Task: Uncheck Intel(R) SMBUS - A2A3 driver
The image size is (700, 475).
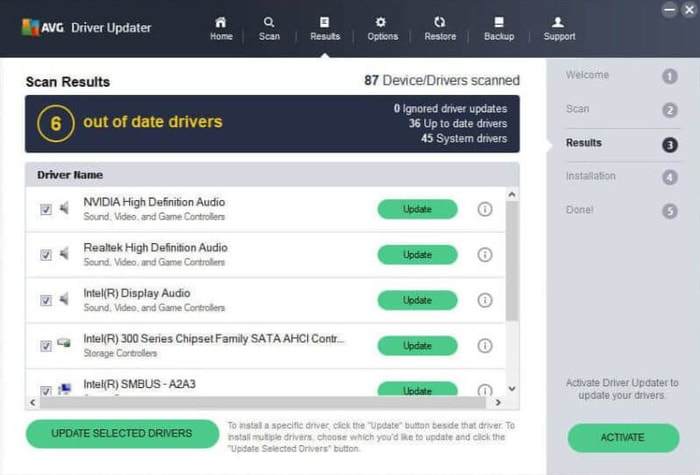Action: click(46, 391)
